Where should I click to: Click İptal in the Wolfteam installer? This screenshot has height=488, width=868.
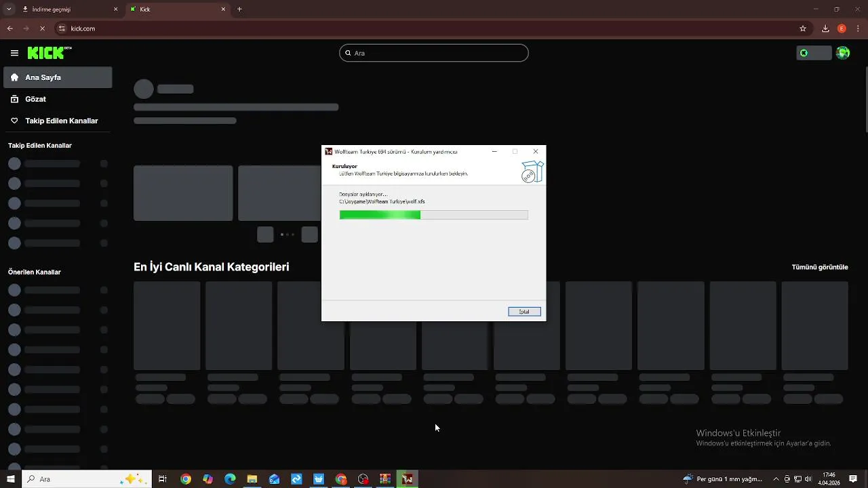(524, 312)
